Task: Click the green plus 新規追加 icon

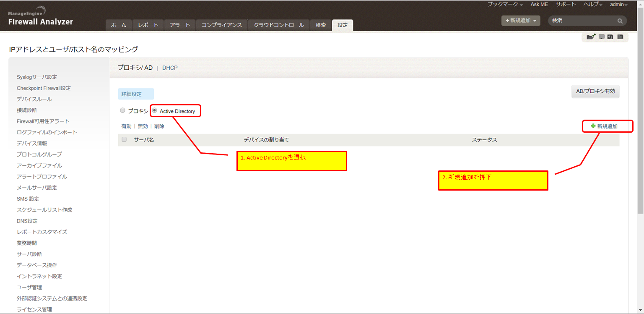Action: click(x=593, y=126)
